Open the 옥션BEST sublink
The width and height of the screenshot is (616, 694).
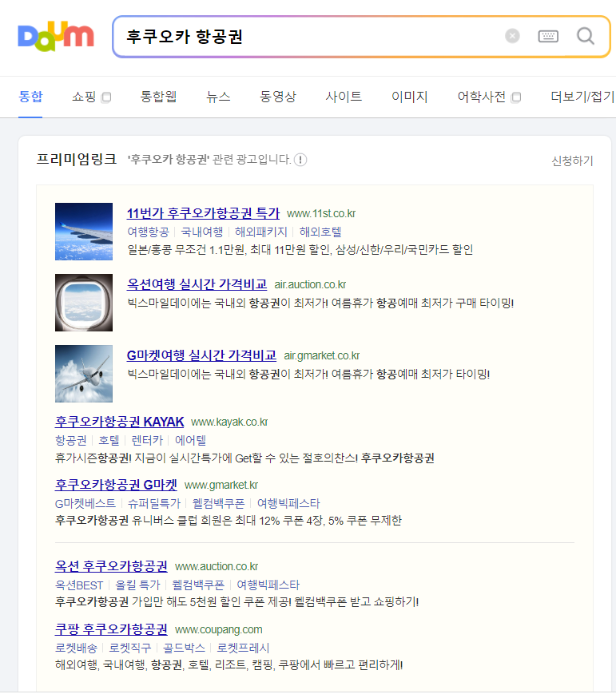(79, 585)
